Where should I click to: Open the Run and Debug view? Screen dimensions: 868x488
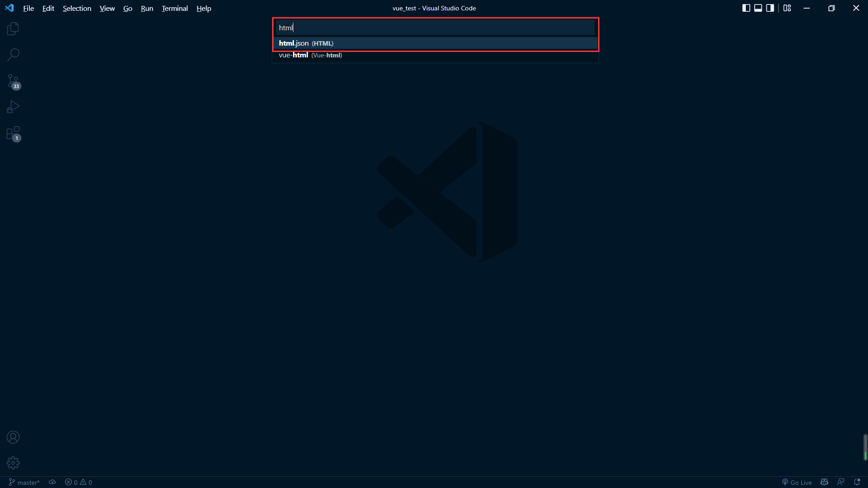pos(13,107)
